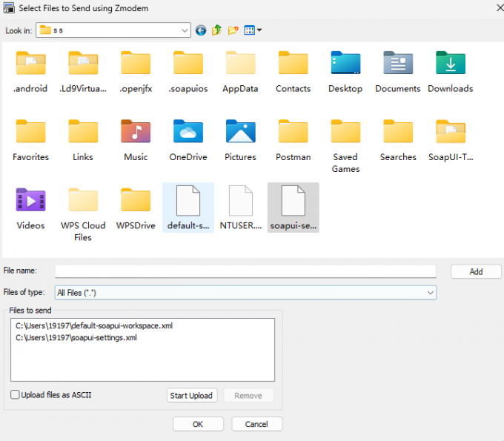Confirm with the OK button
The width and height of the screenshot is (504, 441).
tap(198, 424)
